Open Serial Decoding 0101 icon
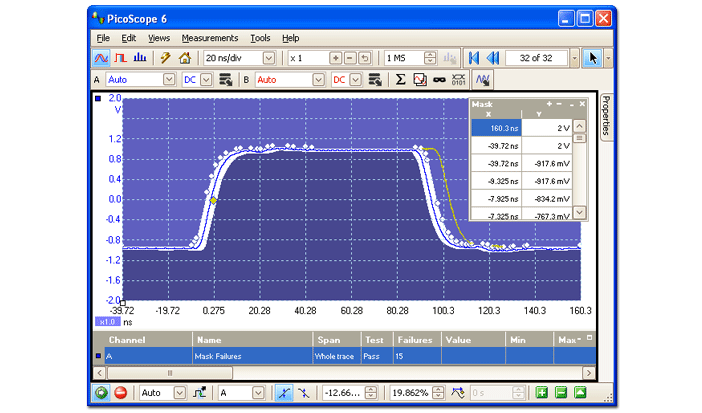 tap(458, 80)
